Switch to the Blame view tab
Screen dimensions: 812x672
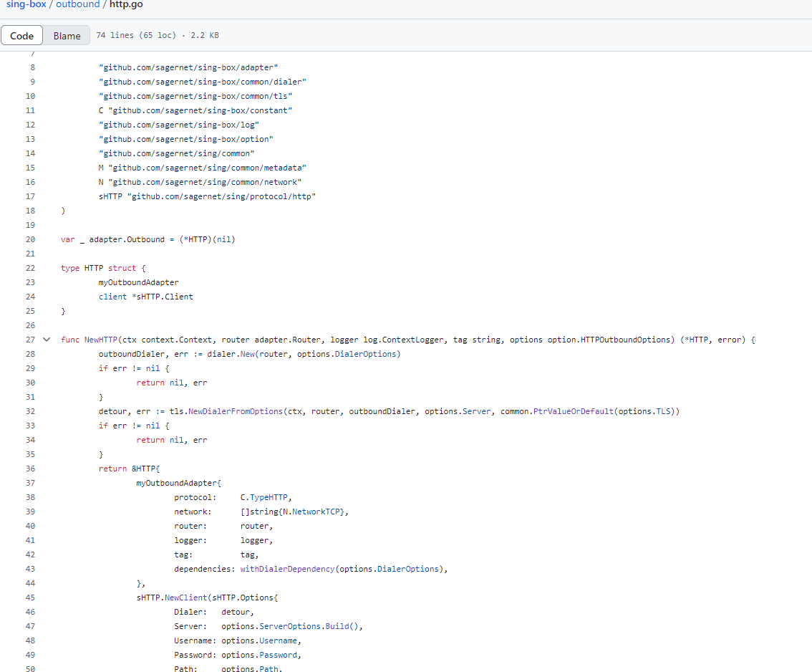coord(67,36)
